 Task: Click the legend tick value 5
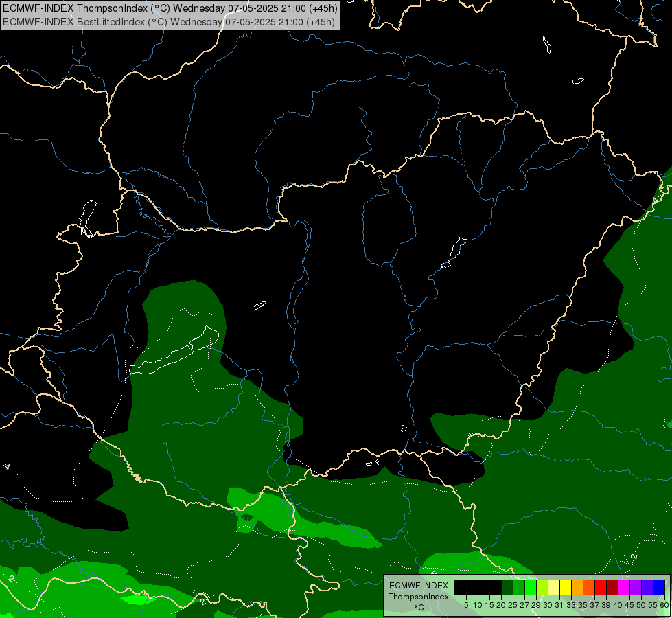466,605
